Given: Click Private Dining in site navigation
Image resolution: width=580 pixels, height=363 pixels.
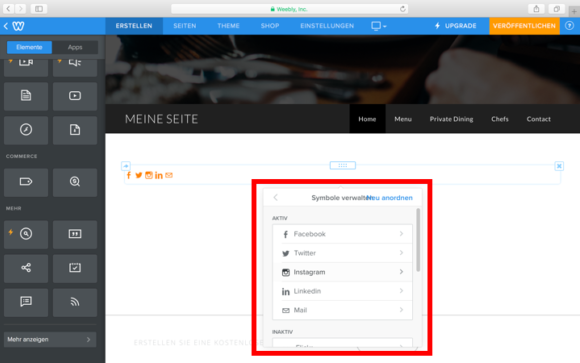Looking at the screenshot, I should [x=451, y=119].
